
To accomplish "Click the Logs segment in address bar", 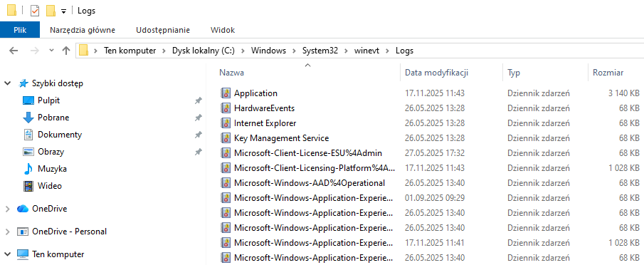I will point(405,51).
